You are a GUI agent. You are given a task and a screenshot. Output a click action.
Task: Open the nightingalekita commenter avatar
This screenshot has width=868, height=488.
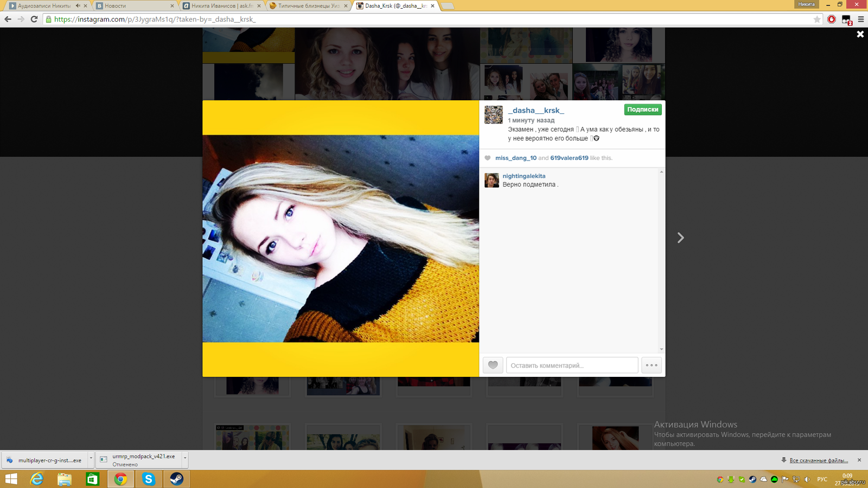click(492, 180)
